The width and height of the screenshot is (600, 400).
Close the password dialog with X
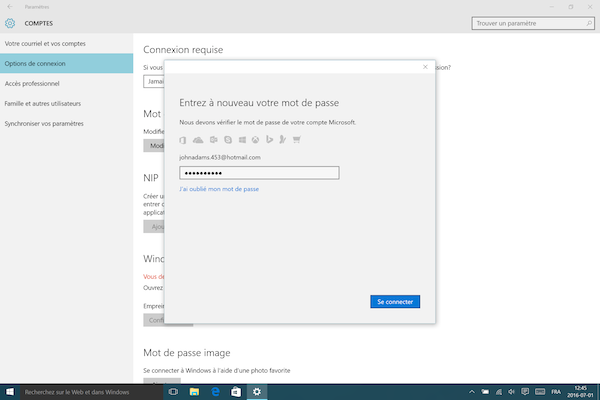click(425, 67)
